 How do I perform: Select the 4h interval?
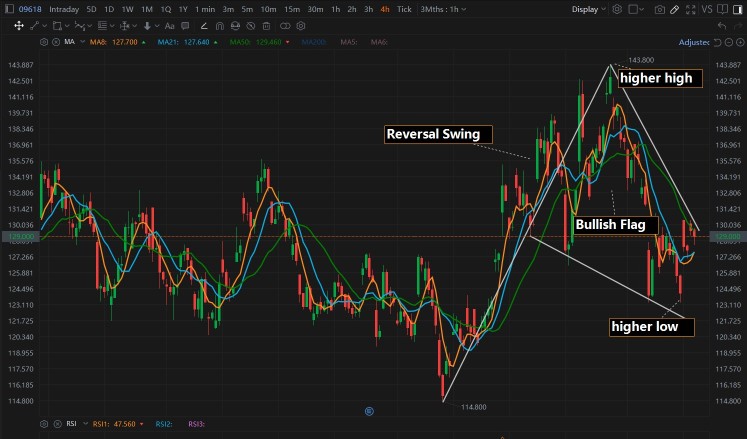384,9
